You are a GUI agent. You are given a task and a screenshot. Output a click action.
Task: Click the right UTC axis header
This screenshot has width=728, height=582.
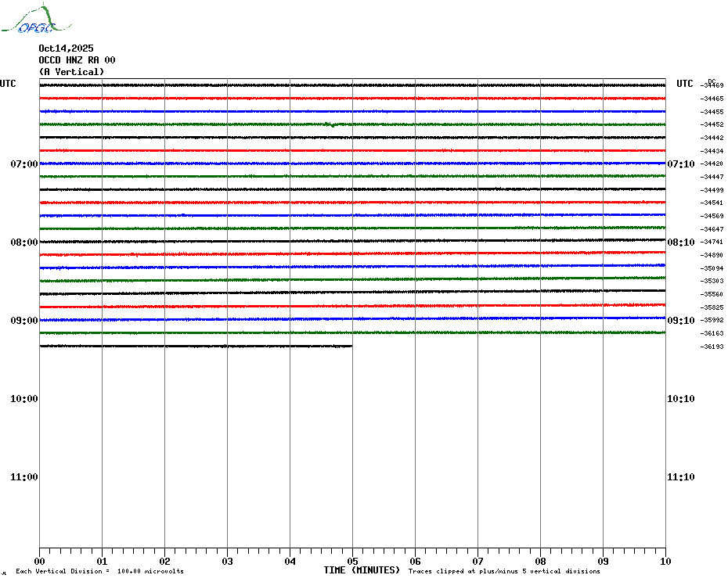tap(684, 84)
